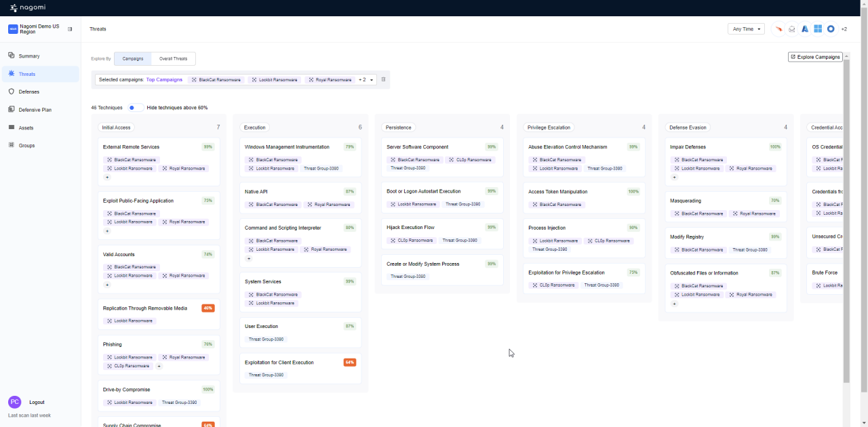Click the Initial Access column header

click(116, 127)
